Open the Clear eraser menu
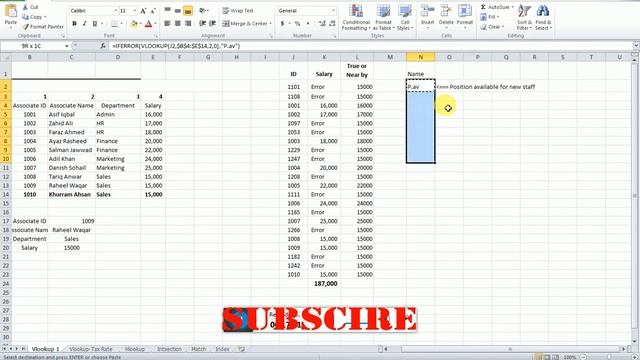Viewport: 640px width, 360px height. click(492, 27)
